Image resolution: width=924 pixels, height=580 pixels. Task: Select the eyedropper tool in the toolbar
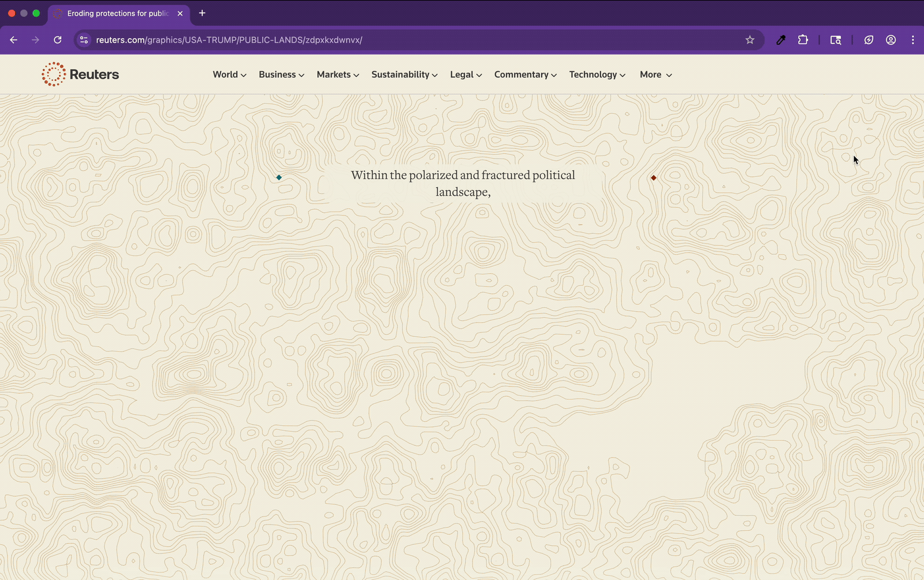click(781, 40)
